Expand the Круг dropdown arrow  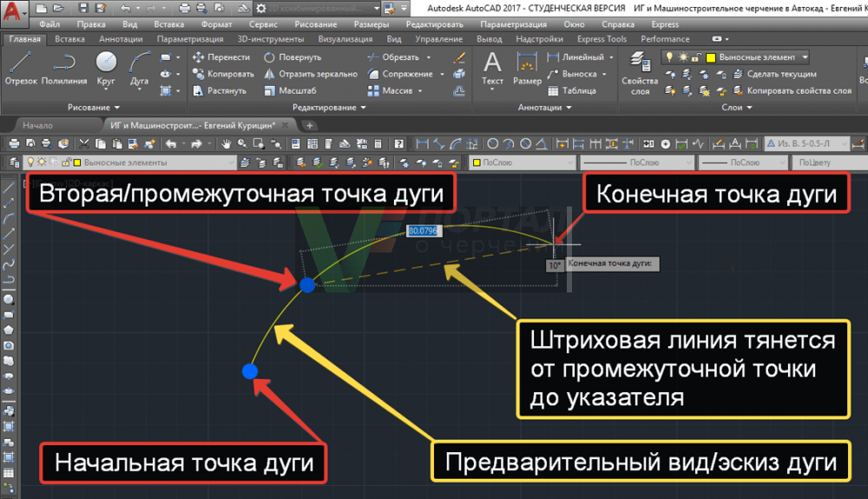pos(106,89)
